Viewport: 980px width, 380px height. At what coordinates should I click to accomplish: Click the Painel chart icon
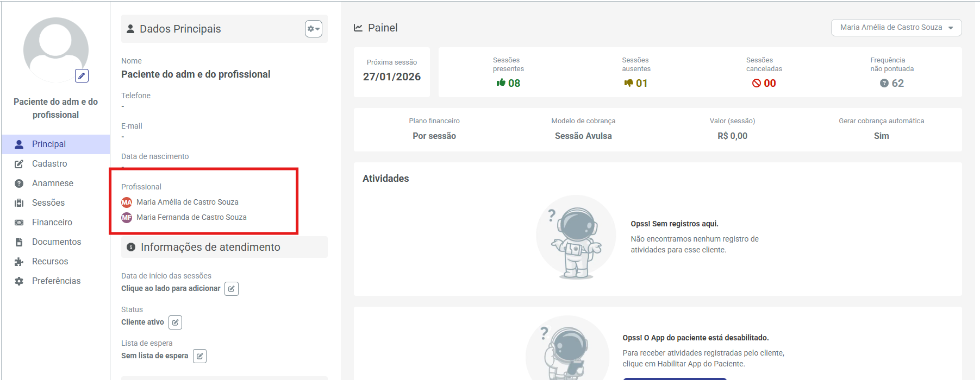point(358,28)
